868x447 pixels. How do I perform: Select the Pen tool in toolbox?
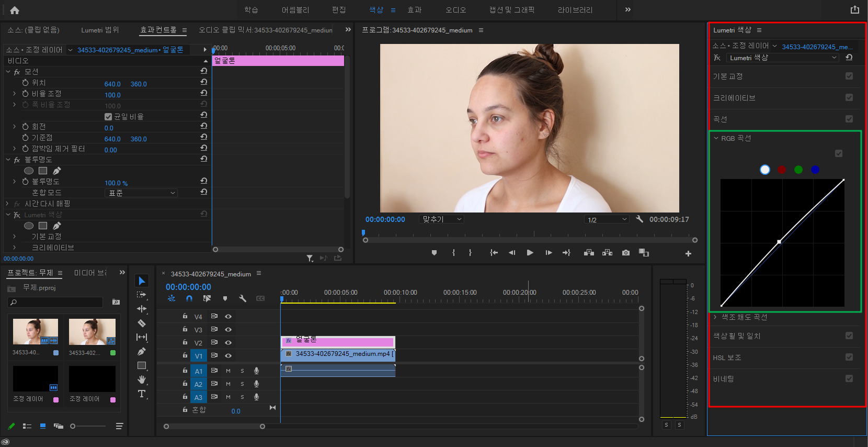(x=142, y=351)
